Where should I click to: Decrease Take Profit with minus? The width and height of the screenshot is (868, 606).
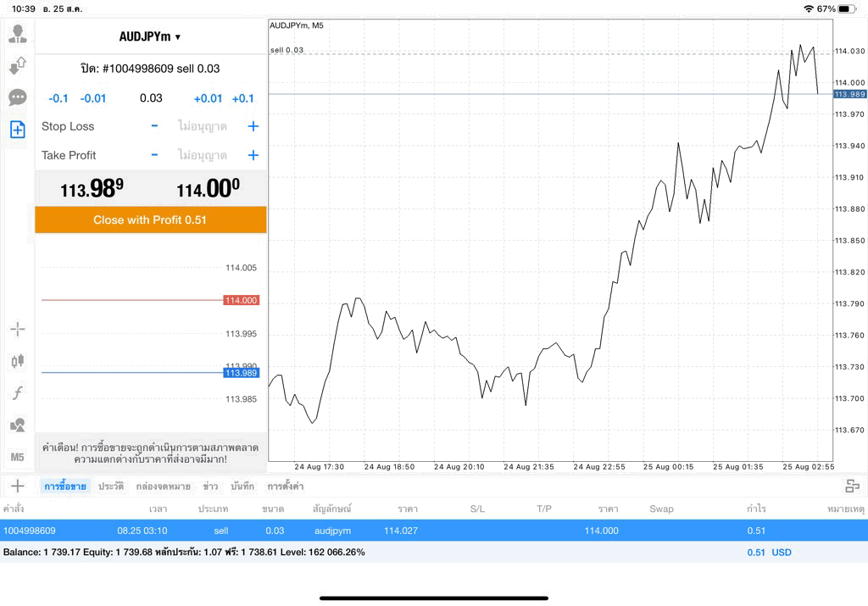click(154, 155)
